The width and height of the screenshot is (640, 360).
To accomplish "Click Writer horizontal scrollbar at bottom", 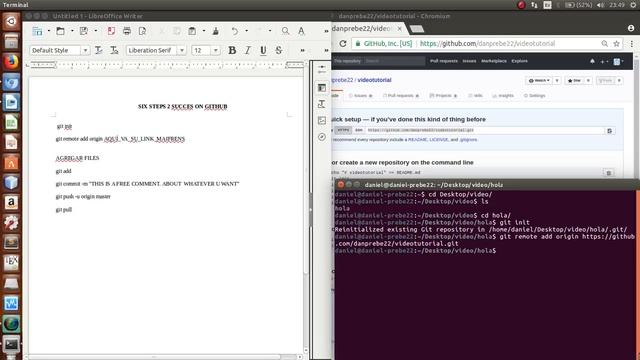I will 154,357.
